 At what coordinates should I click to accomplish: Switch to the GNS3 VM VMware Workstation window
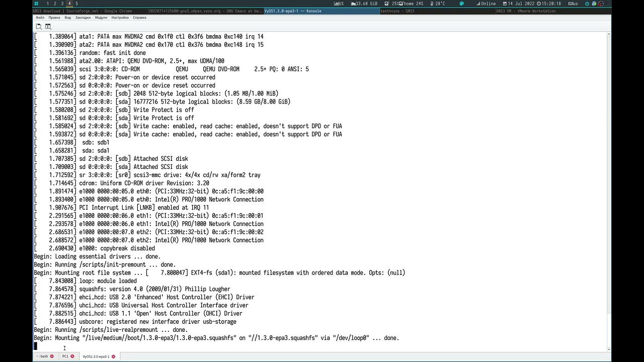click(552, 11)
